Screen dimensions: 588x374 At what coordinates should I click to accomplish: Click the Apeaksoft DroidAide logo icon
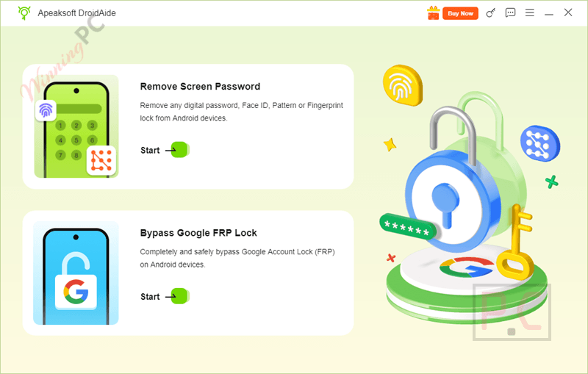pyautogui.click(x=24, y=12)
